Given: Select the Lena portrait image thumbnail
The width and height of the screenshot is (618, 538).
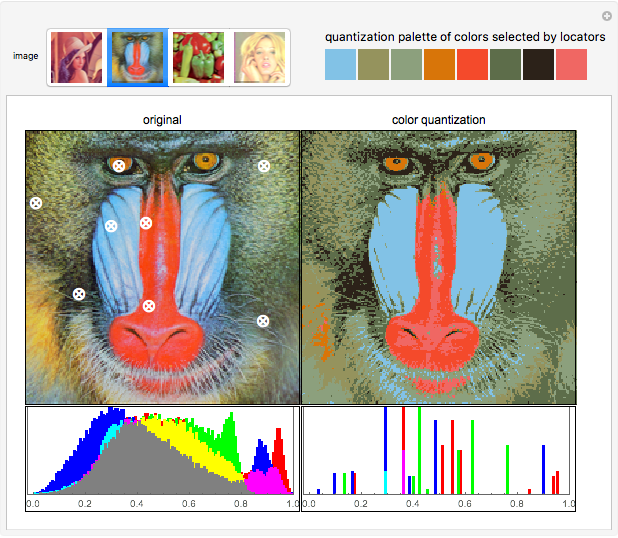Looking at the screenshot, I should 77,57.
